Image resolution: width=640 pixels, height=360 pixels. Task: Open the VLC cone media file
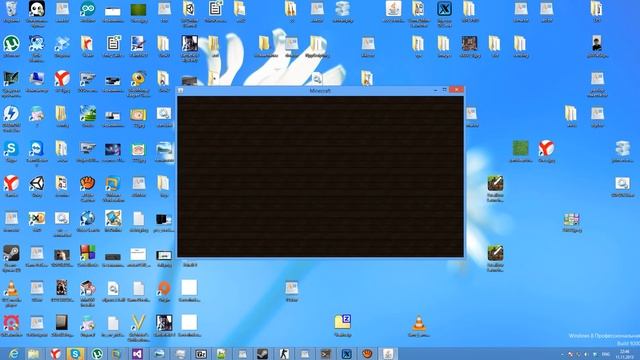(418, 323)
